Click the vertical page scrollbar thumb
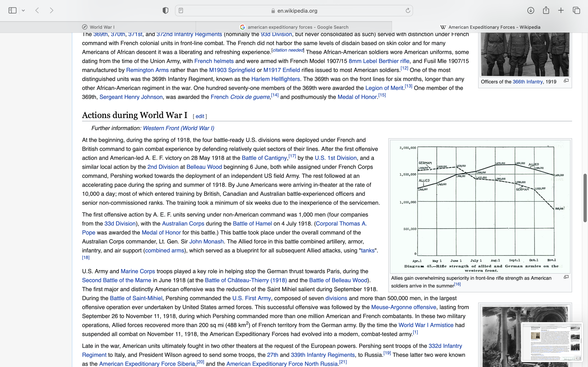 [x=585, y=198]
